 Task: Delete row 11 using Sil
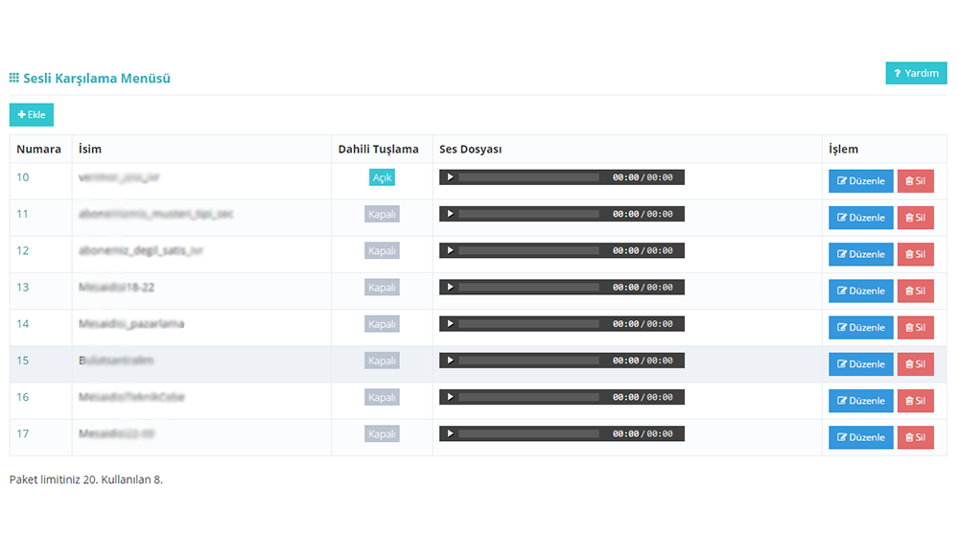[915, 218]
